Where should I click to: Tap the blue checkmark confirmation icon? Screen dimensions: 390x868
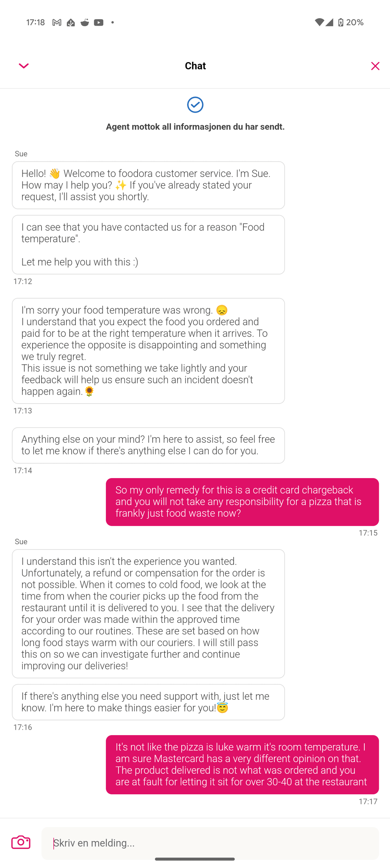pyautogui.click(x=195, y=105)
